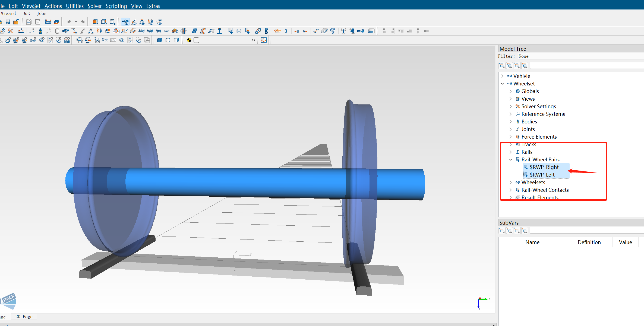The width and height of the screenshot is (644, 326).
Task: Click the undo arrow icon
Action: (69, 22)
